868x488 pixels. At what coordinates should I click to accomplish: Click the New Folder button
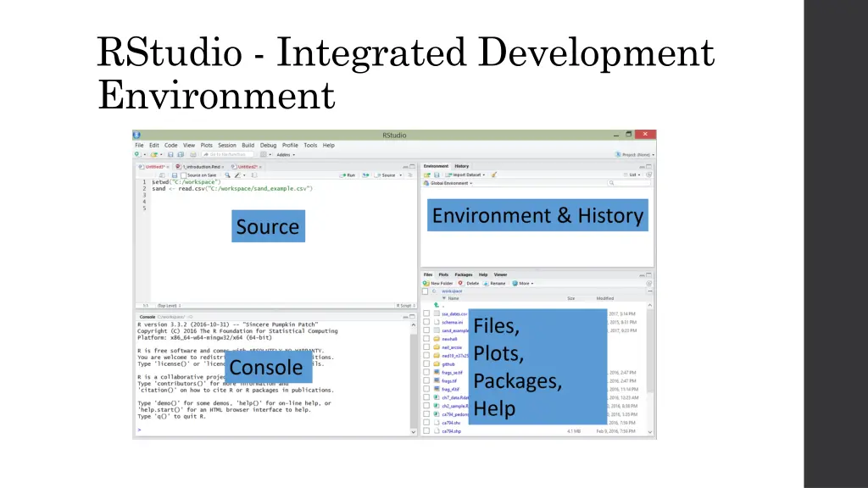pos(438,283)
